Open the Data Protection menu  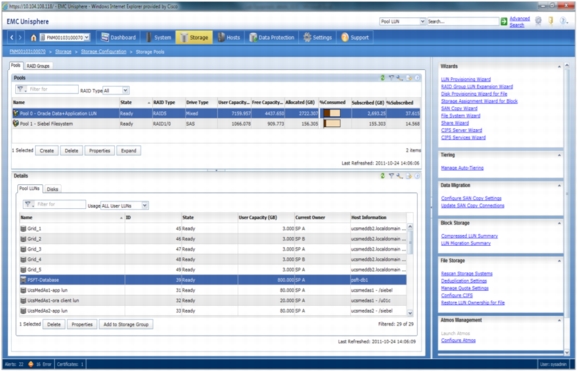pyautogui.click(x=272, y=38)
